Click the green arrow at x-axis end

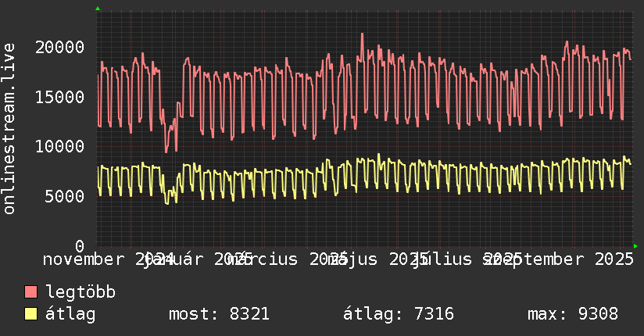point(635,246)
